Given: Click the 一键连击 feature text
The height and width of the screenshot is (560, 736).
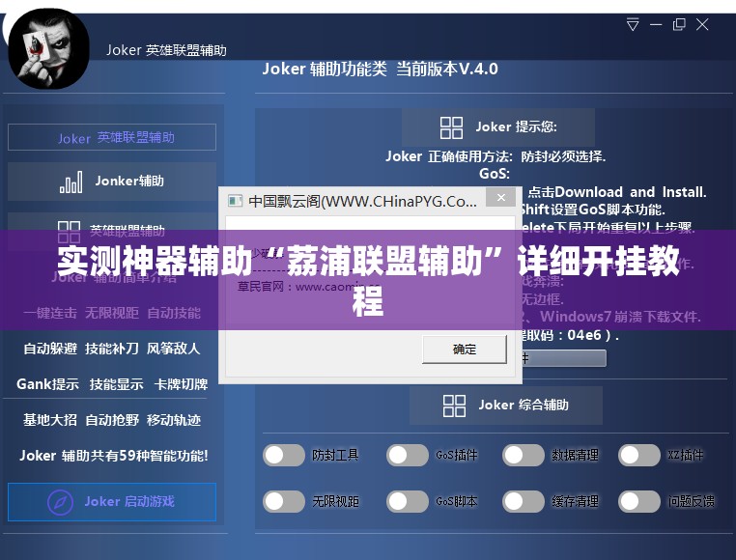Looking at the screenshot, I should click(50, 313).
